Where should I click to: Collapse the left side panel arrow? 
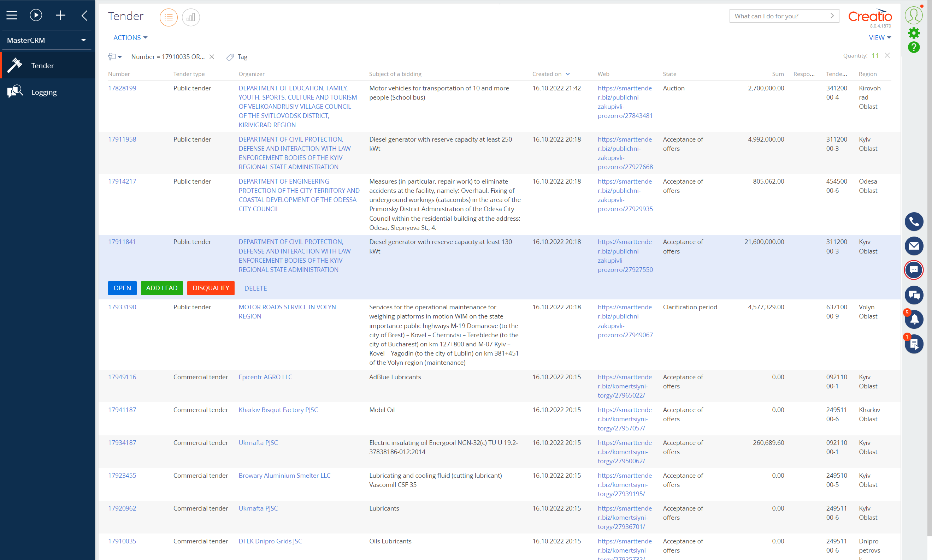point(84,15)
